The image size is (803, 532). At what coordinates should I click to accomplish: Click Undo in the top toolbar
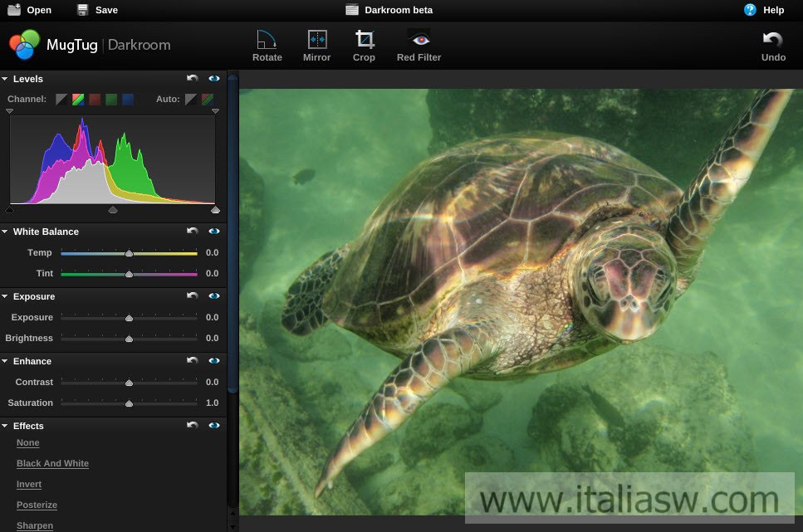click(x=773, y=46)
